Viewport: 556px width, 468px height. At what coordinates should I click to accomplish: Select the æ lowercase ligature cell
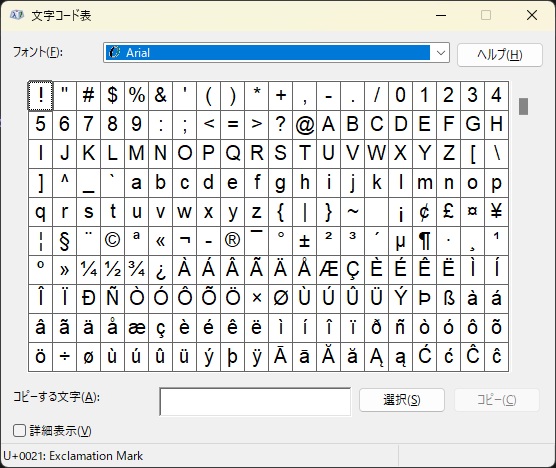point(137,328)
